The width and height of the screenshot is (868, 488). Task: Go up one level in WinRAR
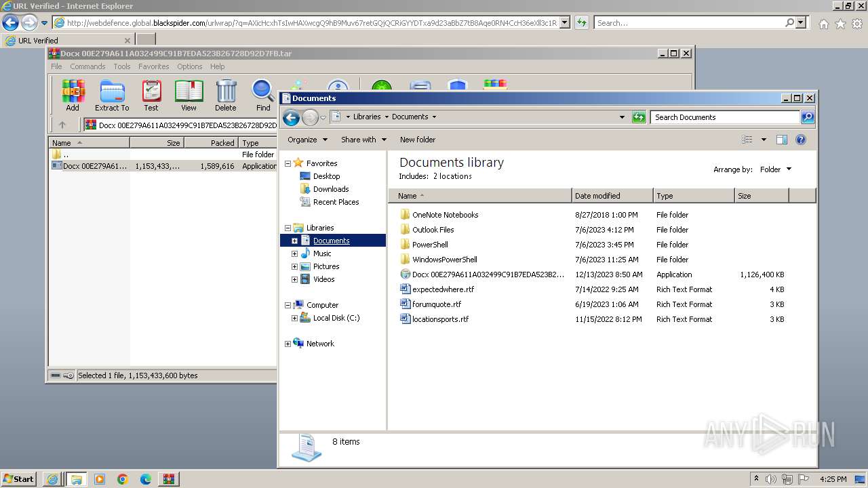[62, 125]
